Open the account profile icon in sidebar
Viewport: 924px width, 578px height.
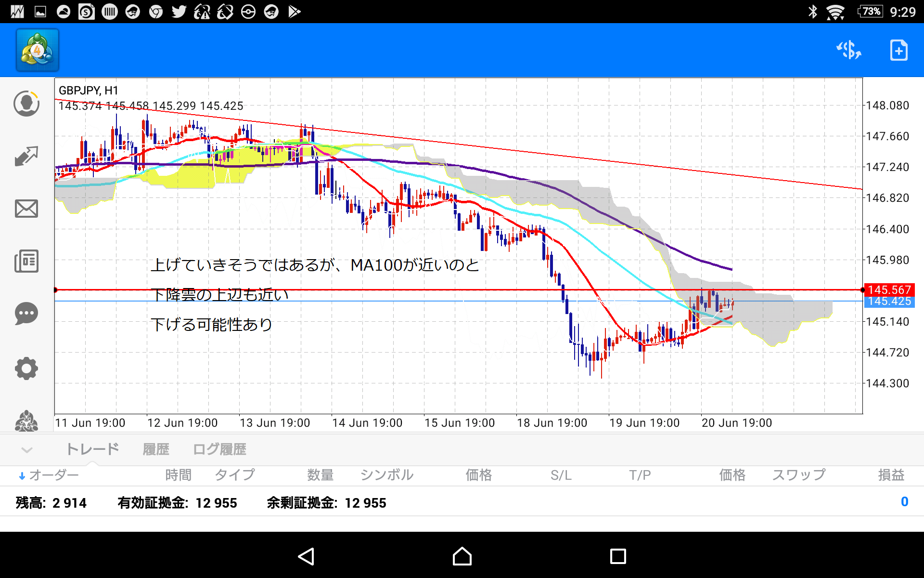[x=26, y=104]
